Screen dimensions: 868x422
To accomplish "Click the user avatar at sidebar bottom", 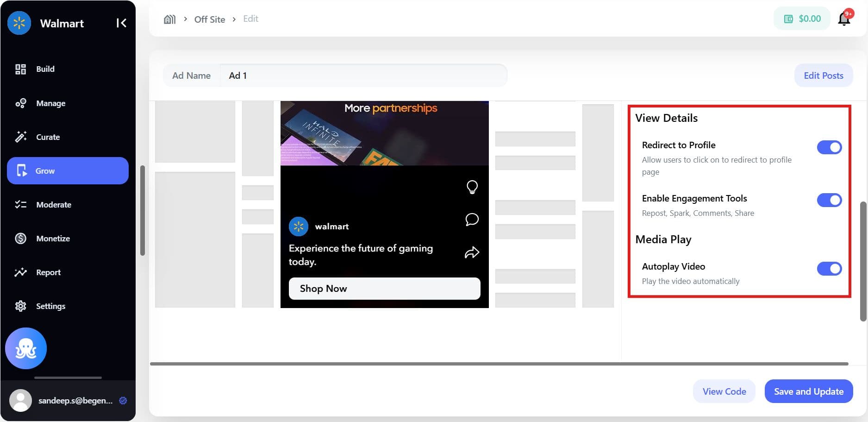I will point(20,401).
